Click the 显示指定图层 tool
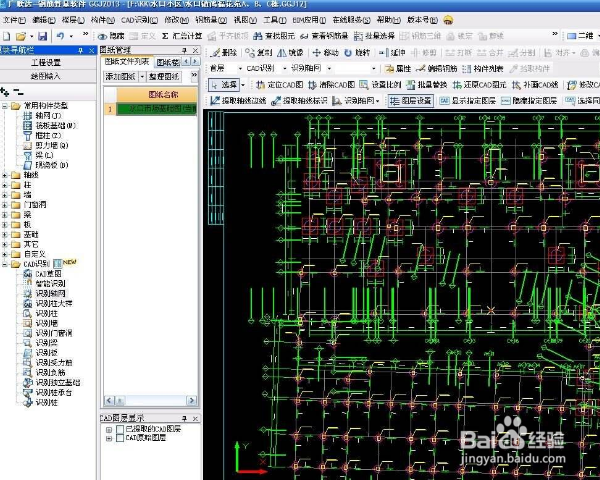This screenshot has height=480, width=600. pyautogui.click(x=468, y=101)
